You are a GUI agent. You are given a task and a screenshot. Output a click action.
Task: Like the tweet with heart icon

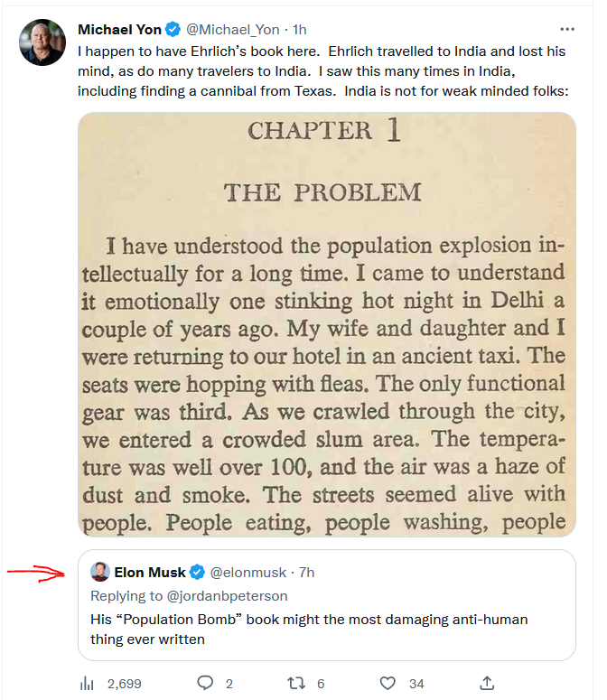[x=388, y=683]
